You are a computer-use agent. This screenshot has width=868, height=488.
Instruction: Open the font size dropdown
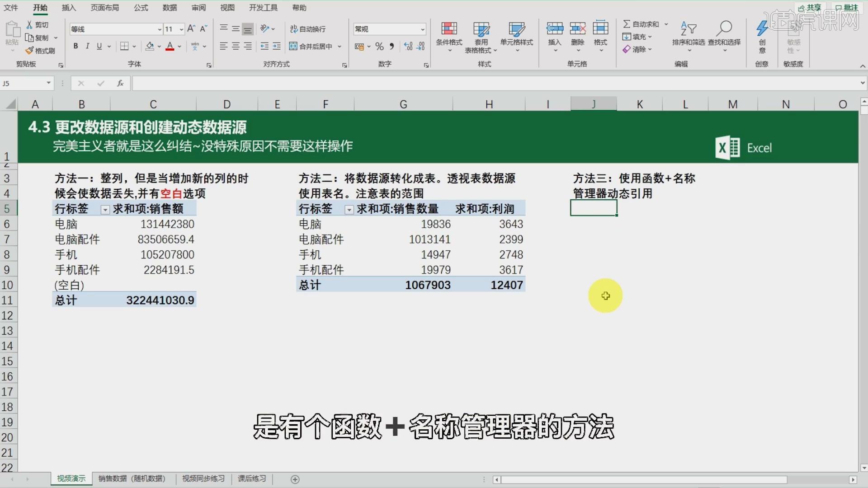point(181,29)
